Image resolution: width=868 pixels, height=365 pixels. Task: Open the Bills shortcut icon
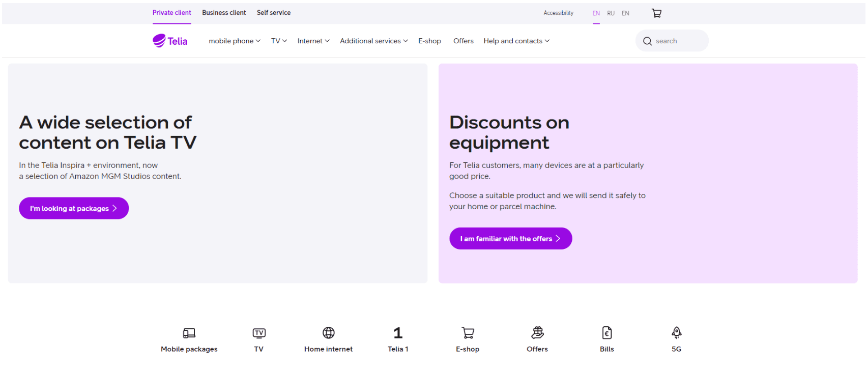pyautogui.click(x=607, y=333)
